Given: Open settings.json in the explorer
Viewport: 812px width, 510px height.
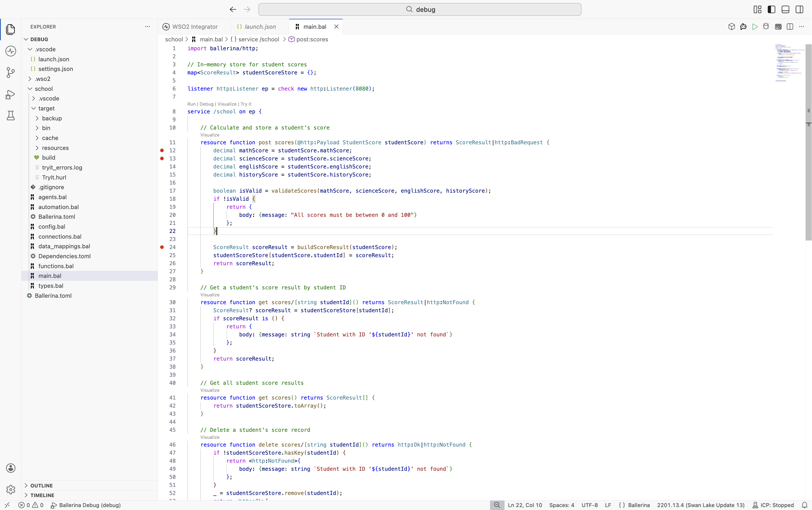Looking at the screenshot, I should 90,69.
